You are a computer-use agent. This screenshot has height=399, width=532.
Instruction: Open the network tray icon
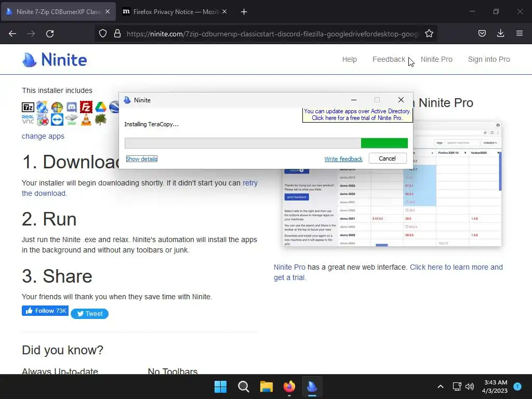tap(457, 387)
